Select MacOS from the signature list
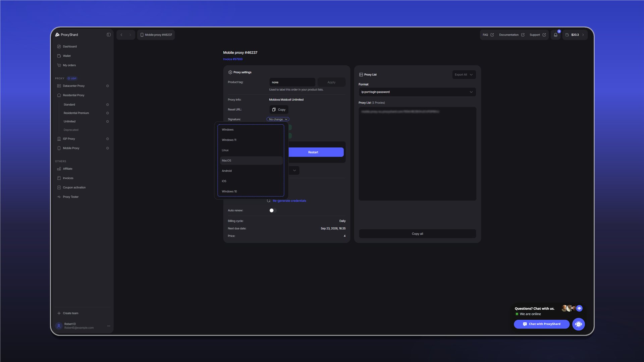 click(x=251, y=161)
